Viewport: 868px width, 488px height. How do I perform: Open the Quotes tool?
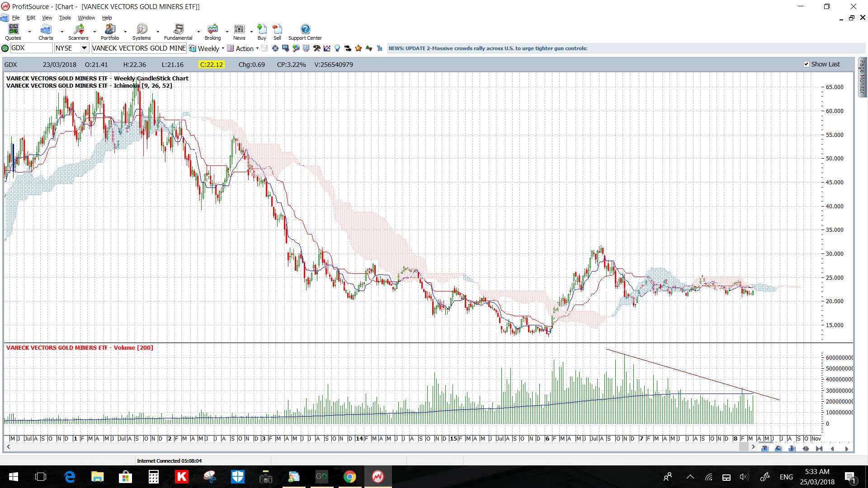(13, 32)
